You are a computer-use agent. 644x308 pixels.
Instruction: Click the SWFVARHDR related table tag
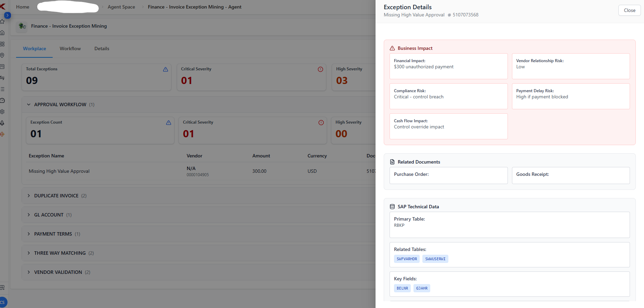[407, 259]
